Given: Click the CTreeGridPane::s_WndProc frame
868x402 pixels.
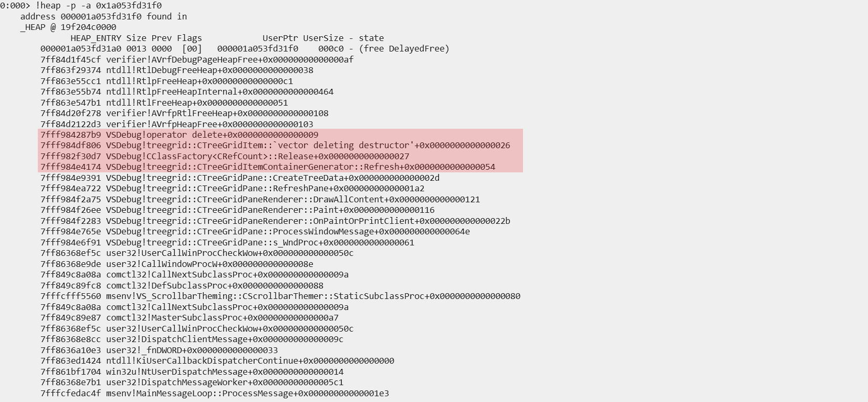Looking at the screenshot, I should click(x=227, y=243).
